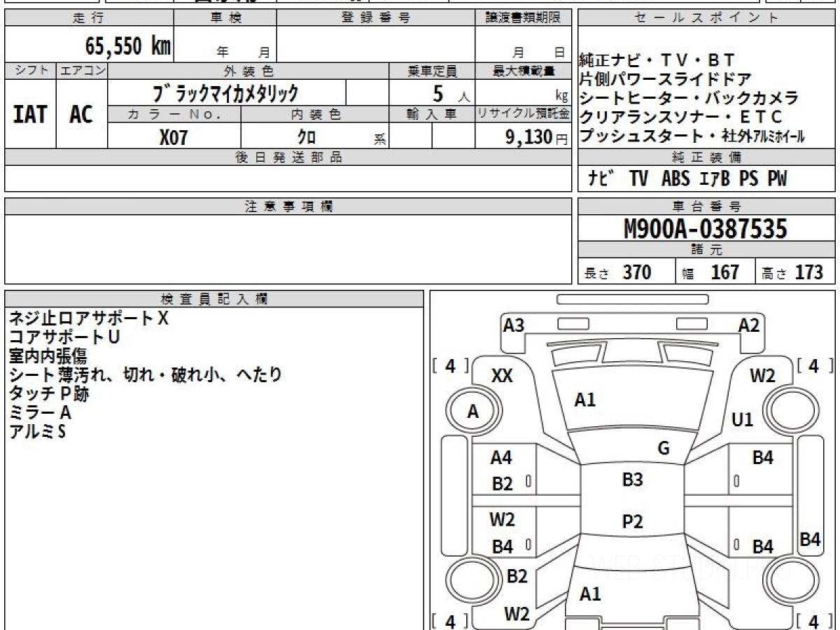The height and width of the screenshot is (630, 840).
Task: Click the A1 mark on the hood
Action: tap(585, 400)
